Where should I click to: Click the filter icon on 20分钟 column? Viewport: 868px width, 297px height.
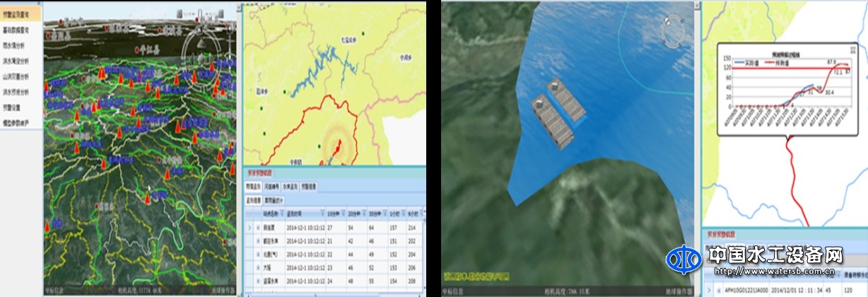coord(365,214)
